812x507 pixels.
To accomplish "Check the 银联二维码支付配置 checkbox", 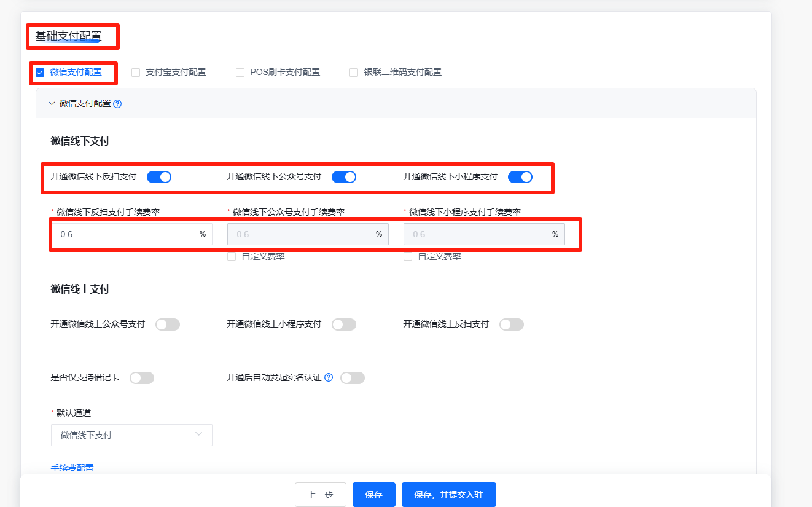I will (354, 73).
